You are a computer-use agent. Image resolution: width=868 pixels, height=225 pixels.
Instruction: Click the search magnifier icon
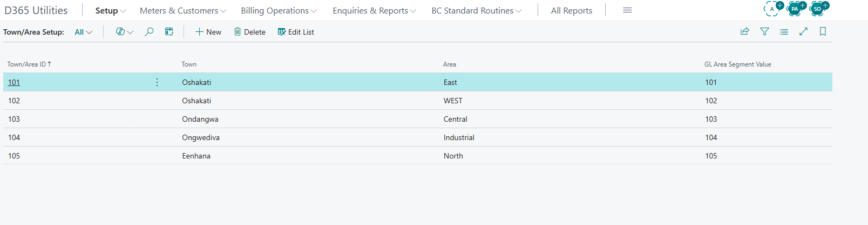point(149,32)
